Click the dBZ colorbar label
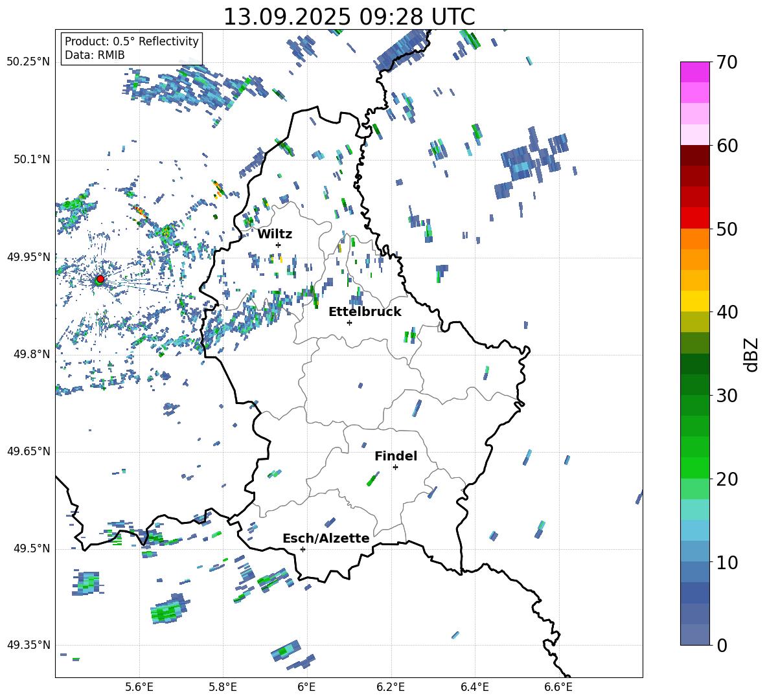The image size is (767, 700). coord(751,354)
